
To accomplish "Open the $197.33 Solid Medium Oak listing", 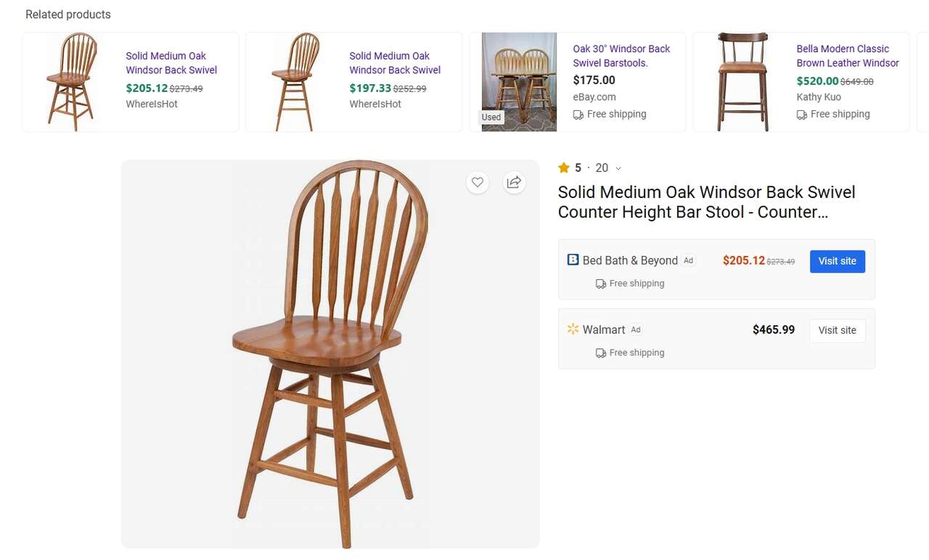I will click(x=395, y=63).
